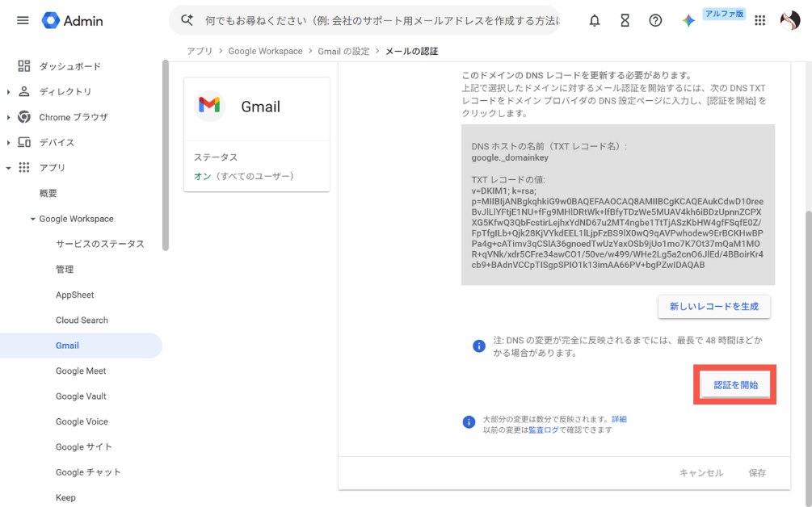This screenshot has height=507, width=812.
Task: Open the hourglass tasks icon
Action: (x=625, y=21)
